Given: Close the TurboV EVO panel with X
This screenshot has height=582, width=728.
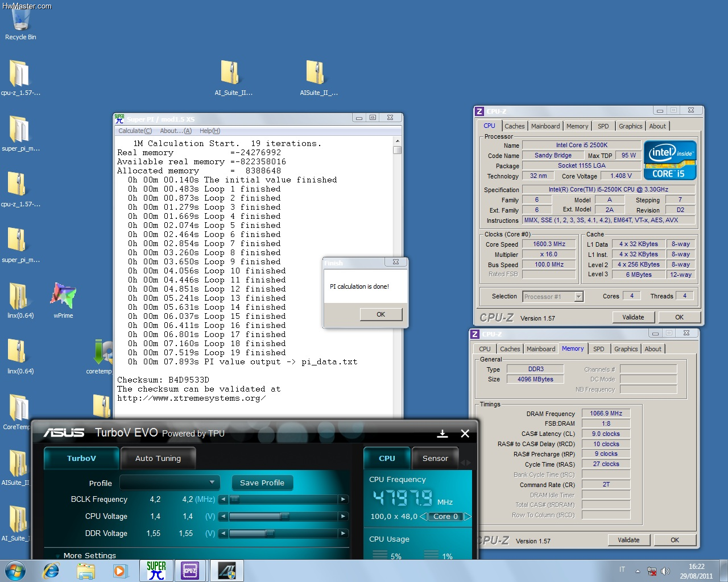Looking at the screenshot, I should [x=465, y=434].
